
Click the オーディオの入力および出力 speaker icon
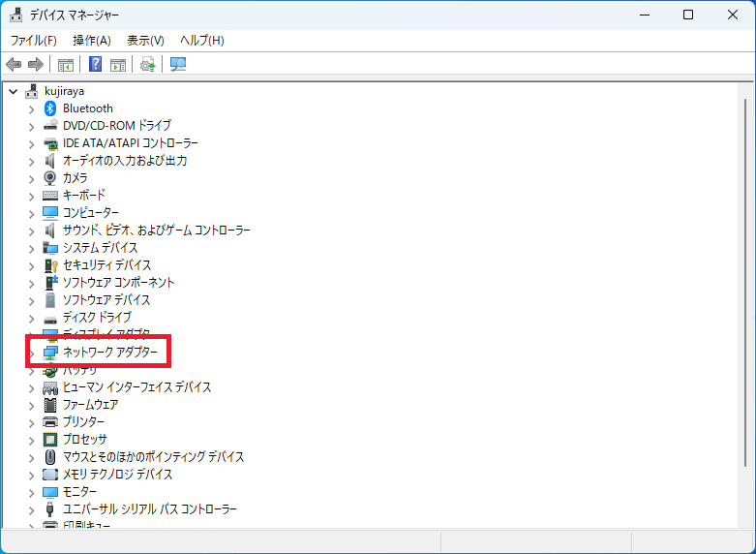[50, 160]
